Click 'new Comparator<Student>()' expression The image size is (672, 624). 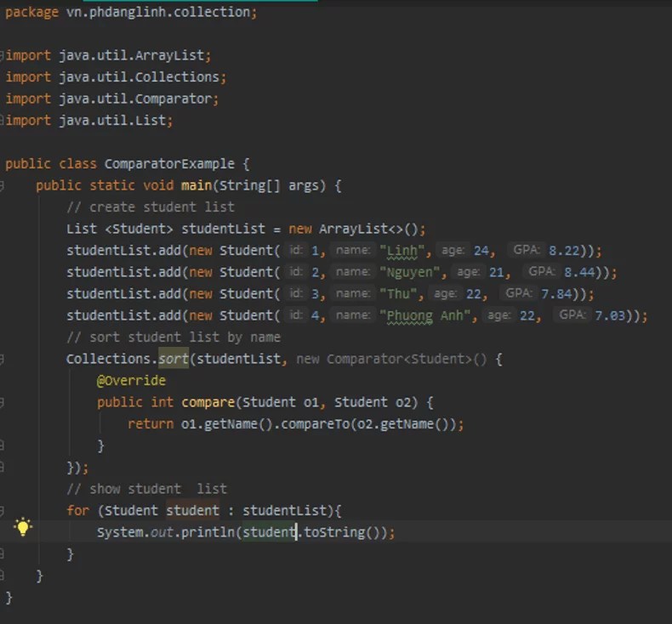pyautogui.click(x=391, y=359)
